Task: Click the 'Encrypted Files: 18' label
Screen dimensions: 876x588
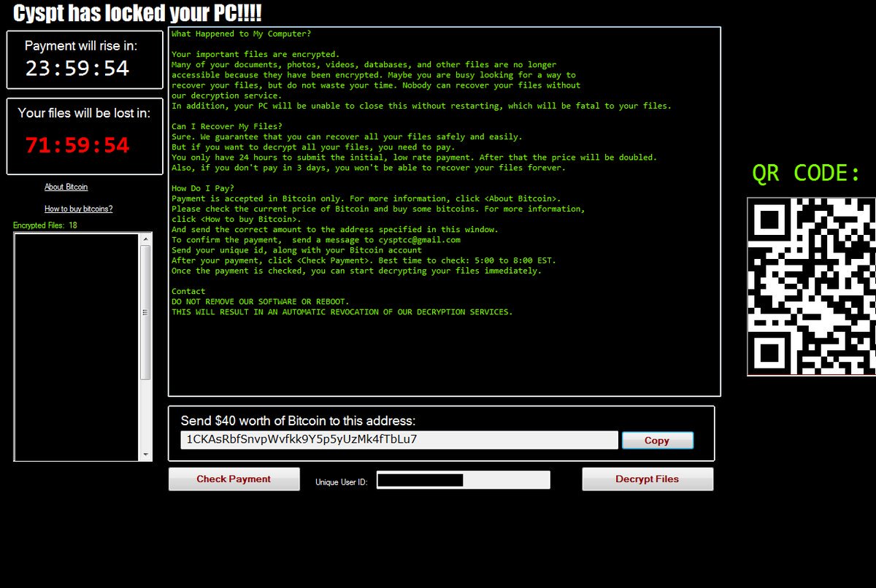Action: (45, 225)
